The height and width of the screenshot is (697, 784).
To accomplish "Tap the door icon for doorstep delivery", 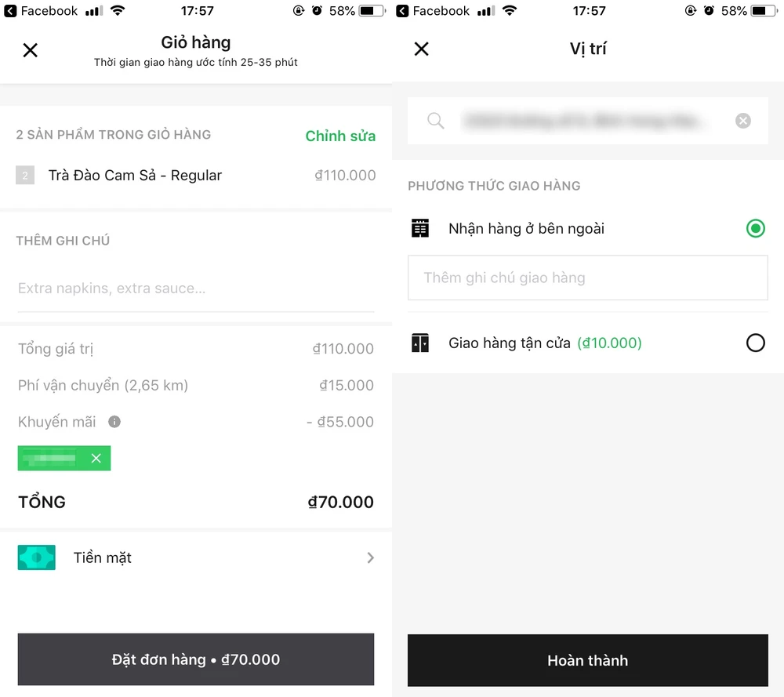I will [420, 343].
